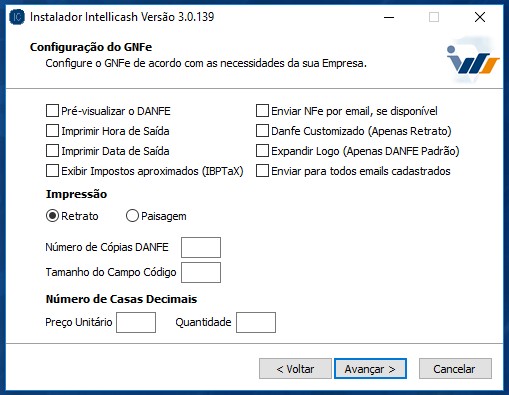Click the Preço Unitário decimals field
Image resolution: width=509 pixels, height=395 pixels.
(136, 322)
